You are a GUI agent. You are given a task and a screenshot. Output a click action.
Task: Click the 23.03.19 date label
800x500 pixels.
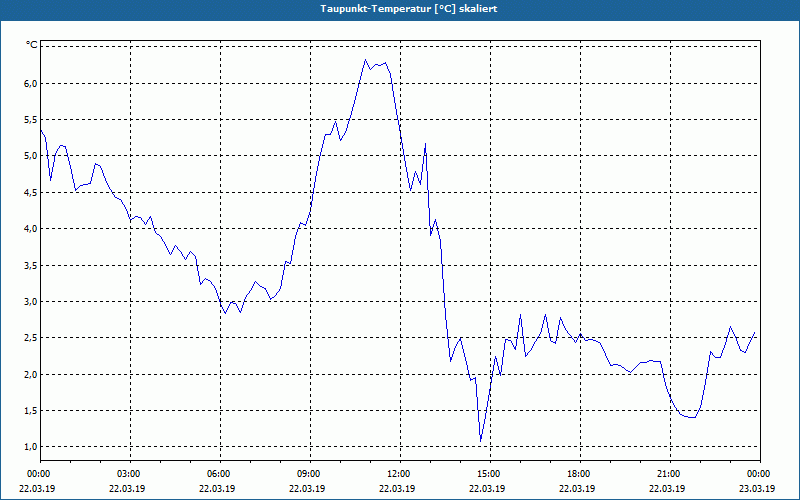(757, 488)
